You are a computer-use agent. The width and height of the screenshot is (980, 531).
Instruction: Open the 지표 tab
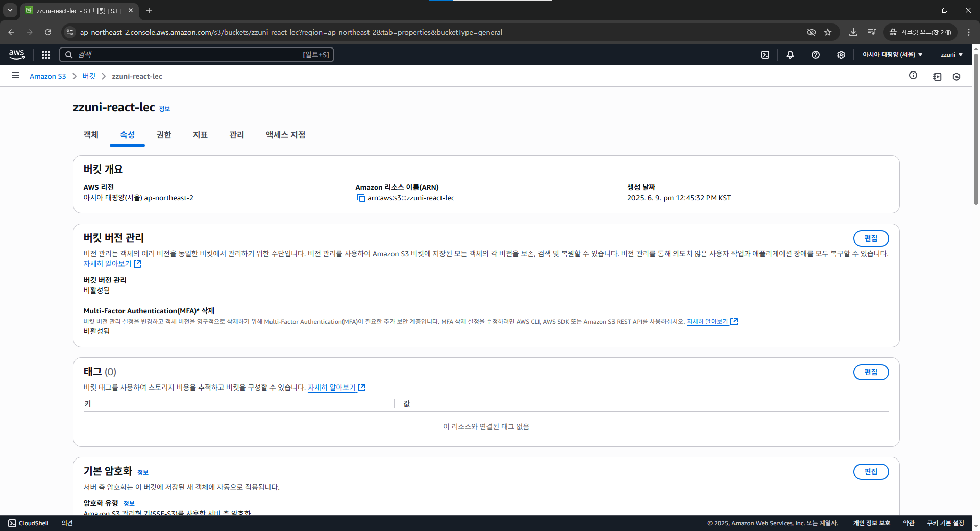point(200,135)
